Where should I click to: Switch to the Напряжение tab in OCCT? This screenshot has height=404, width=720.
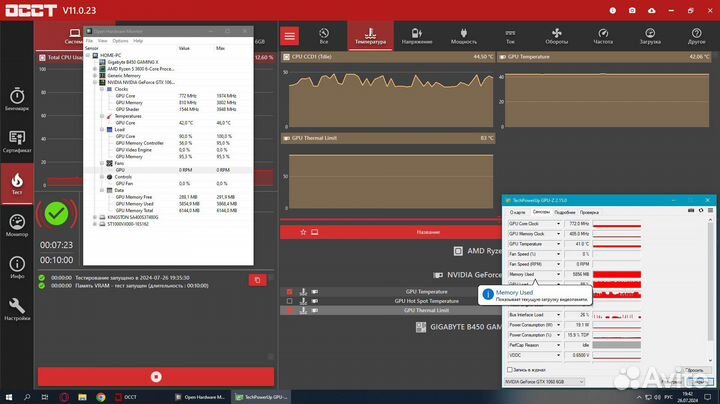click(x=416, y=36)
